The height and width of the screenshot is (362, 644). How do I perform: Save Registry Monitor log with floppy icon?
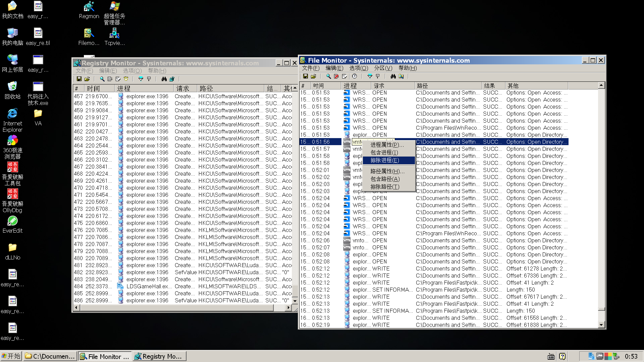tap(79, 79)
